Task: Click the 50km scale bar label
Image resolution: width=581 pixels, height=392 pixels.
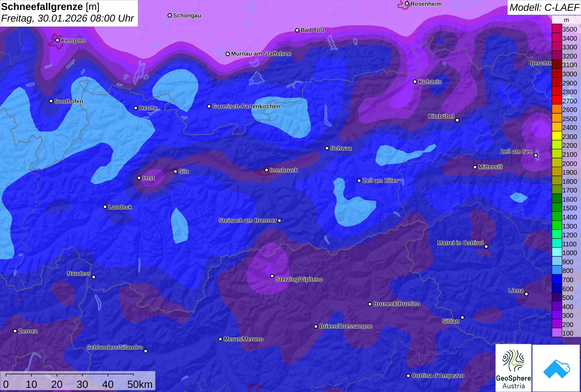Action: coord(140,384)
